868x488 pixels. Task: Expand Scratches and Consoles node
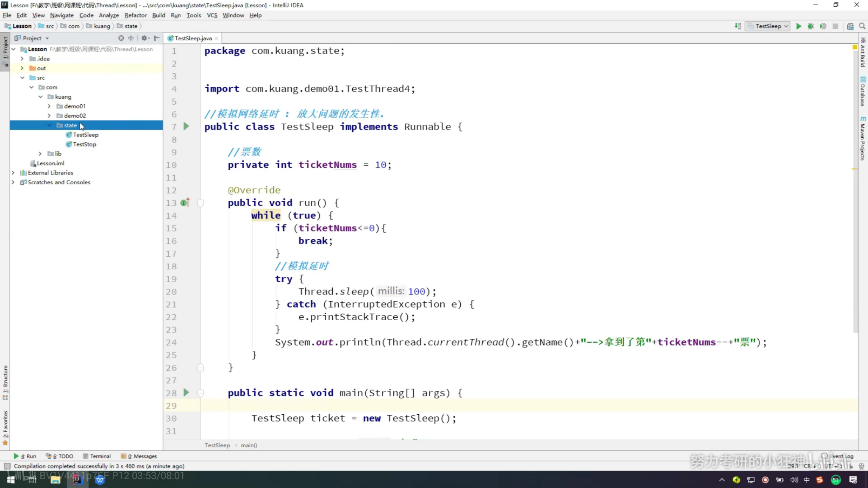(x=13, y=182)
